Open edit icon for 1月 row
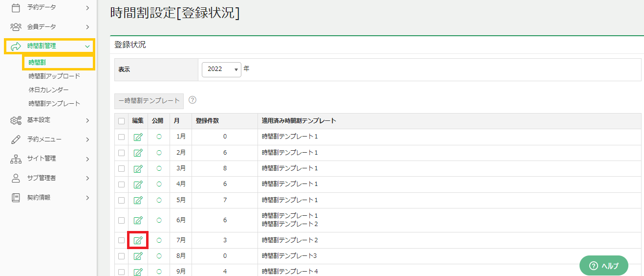This screenshot has width=644, height=276. [138, 137]
